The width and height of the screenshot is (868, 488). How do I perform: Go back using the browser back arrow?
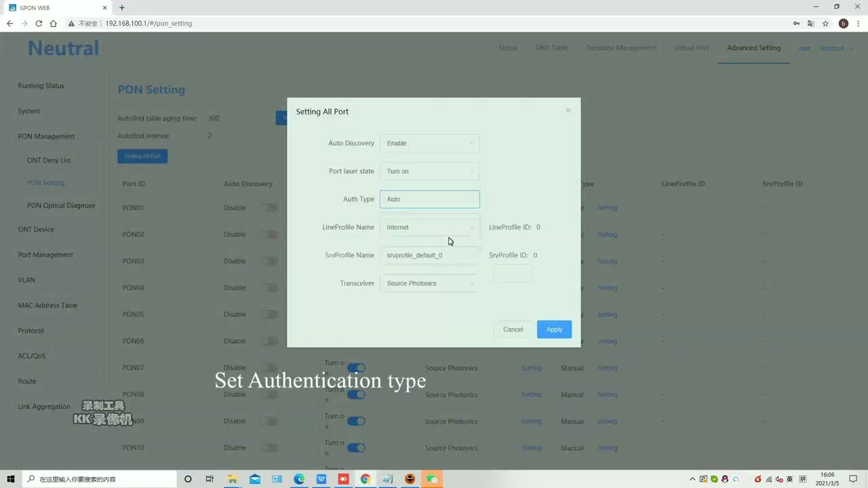[9, 23]
